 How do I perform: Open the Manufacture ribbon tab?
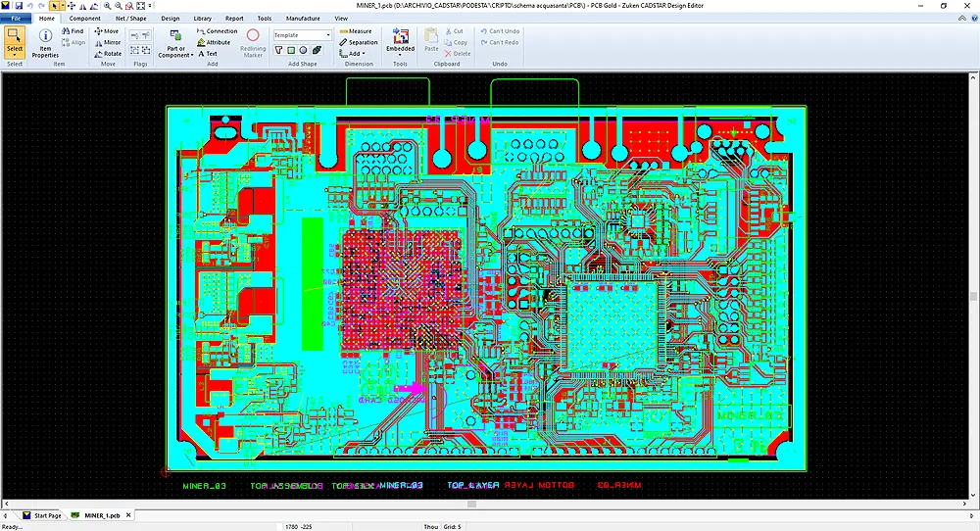[303, 18]
